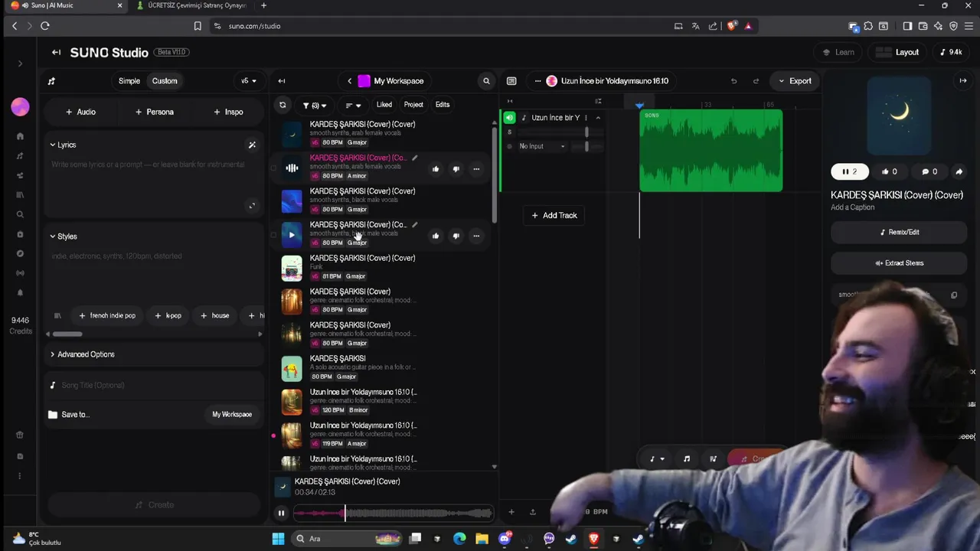Click the edit pencil on A minor song
This screenshot has height=551, width=980.
point(414,158)
